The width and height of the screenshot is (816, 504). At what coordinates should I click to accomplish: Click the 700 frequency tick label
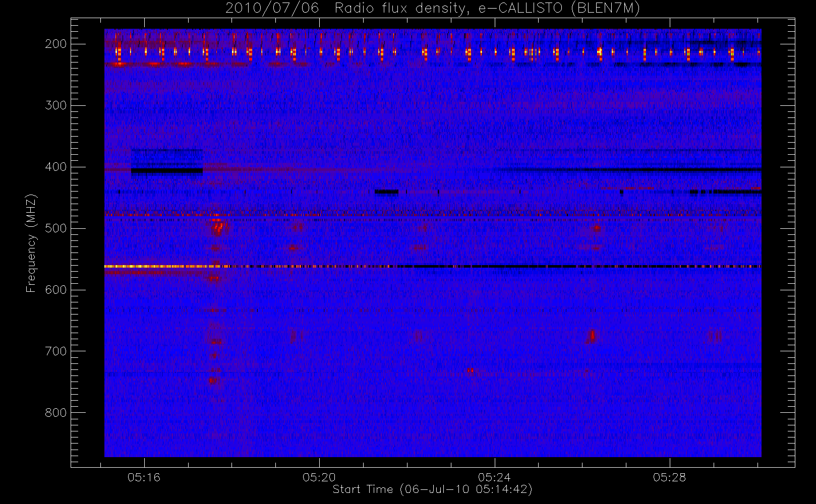pyautogui.click(x=56, y=351)
